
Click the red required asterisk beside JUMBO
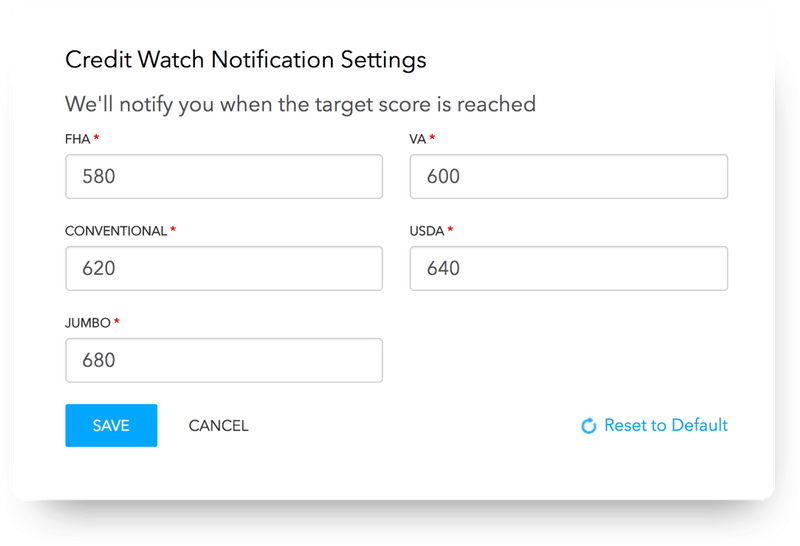click(116, 320)
